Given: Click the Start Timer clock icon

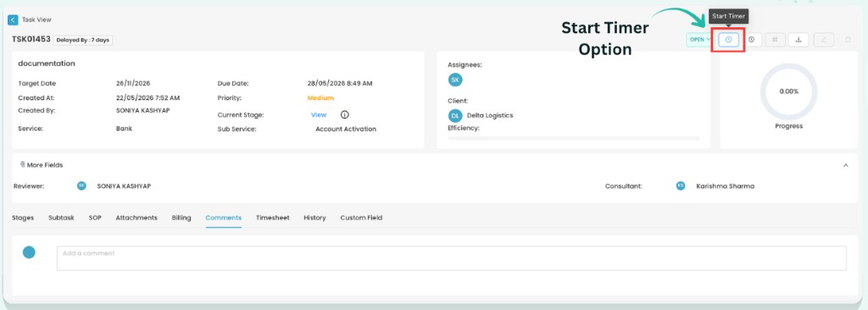Looking at the screenshot, I should pyautogui.click(x=728, y=40).
